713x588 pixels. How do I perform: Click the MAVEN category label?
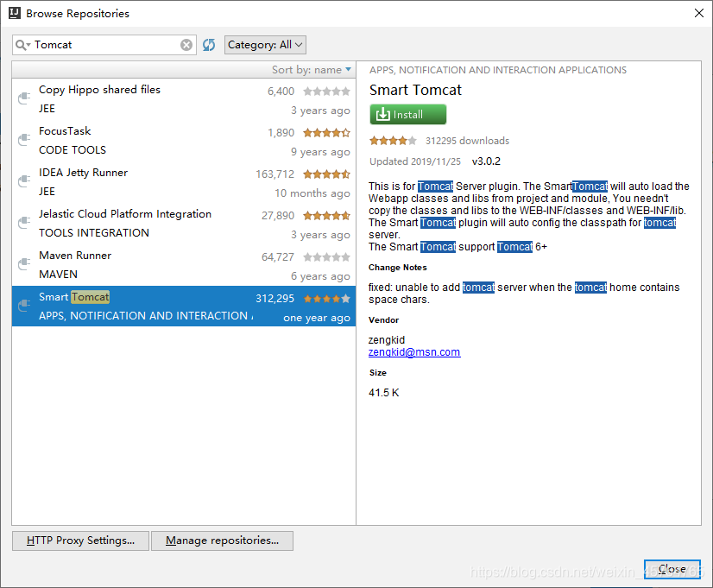(58, 275)
